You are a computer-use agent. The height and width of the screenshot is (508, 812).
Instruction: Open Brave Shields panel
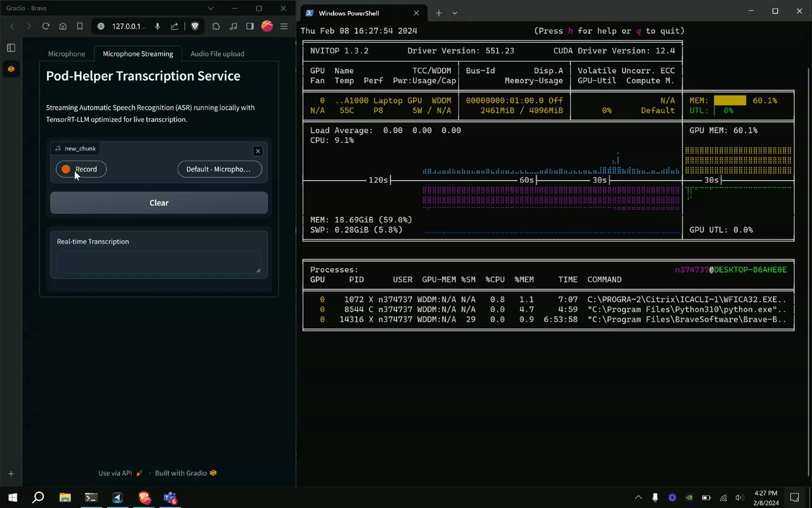pos(195,27)
